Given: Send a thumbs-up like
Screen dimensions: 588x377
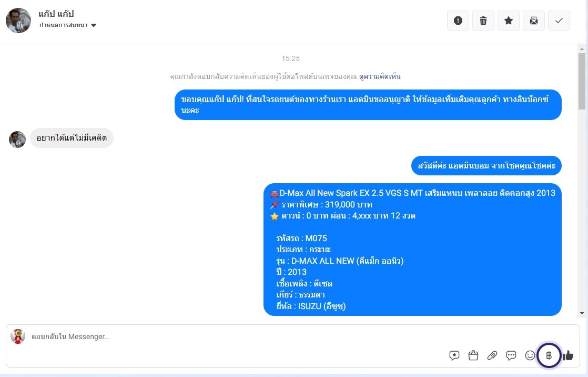Looking at the screenshot, I should point(567,355).
